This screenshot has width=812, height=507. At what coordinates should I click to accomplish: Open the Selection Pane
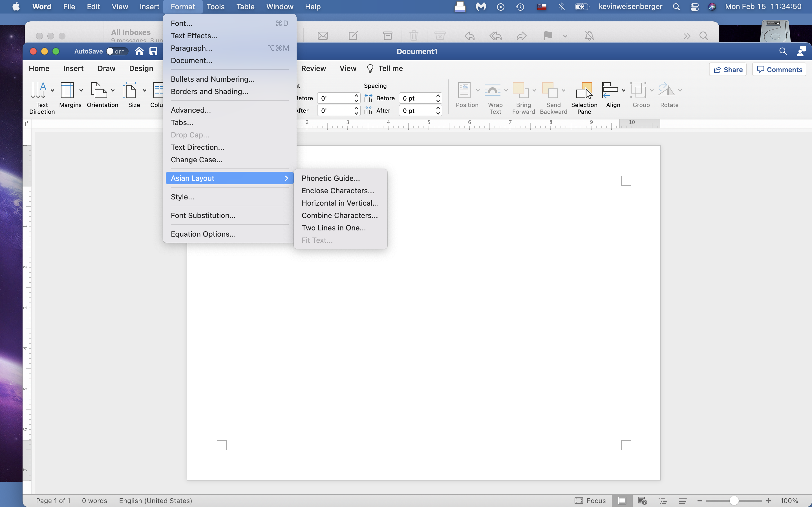(x=584, y=98)
